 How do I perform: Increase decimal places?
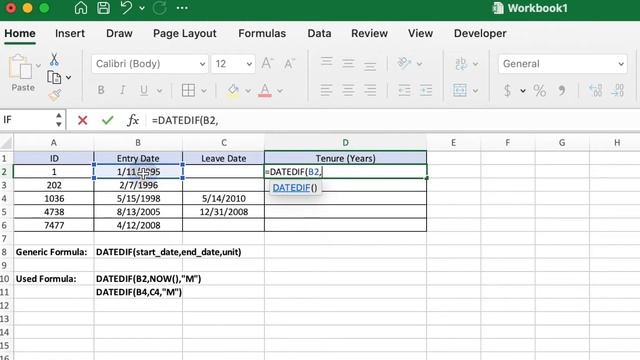596,90
